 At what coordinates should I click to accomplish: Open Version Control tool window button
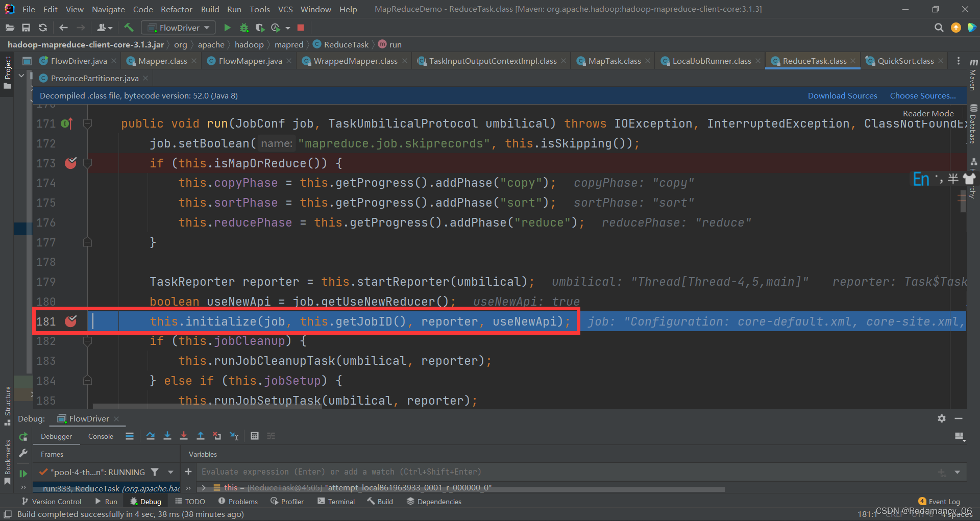pos(52,502)
